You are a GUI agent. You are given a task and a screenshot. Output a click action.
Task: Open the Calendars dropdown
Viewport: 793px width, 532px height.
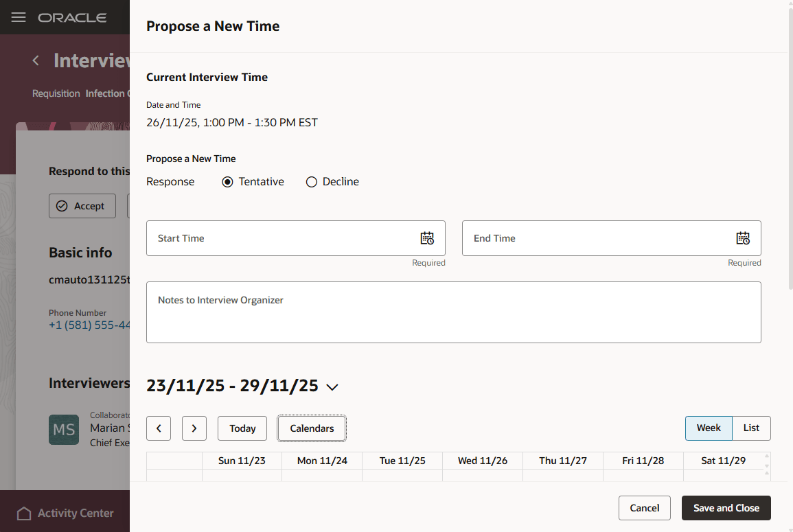[x=311, y=428]
